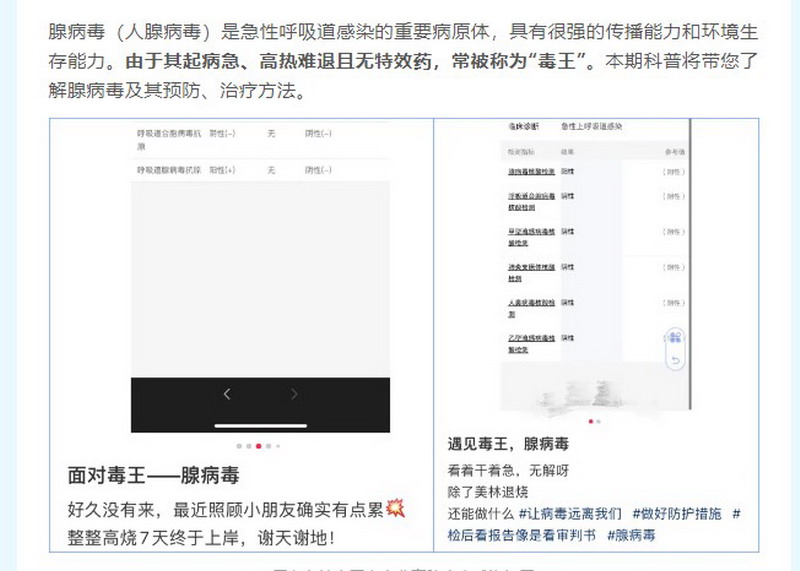The image size is (800, 571).
Task: Select the first carousel dot in left post
Action: [238, 446]
